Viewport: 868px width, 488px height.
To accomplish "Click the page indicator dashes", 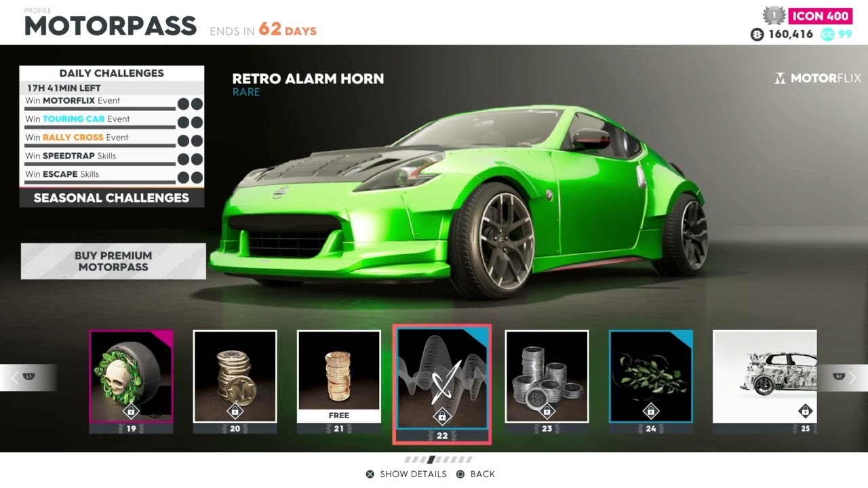I will [439, 460].
